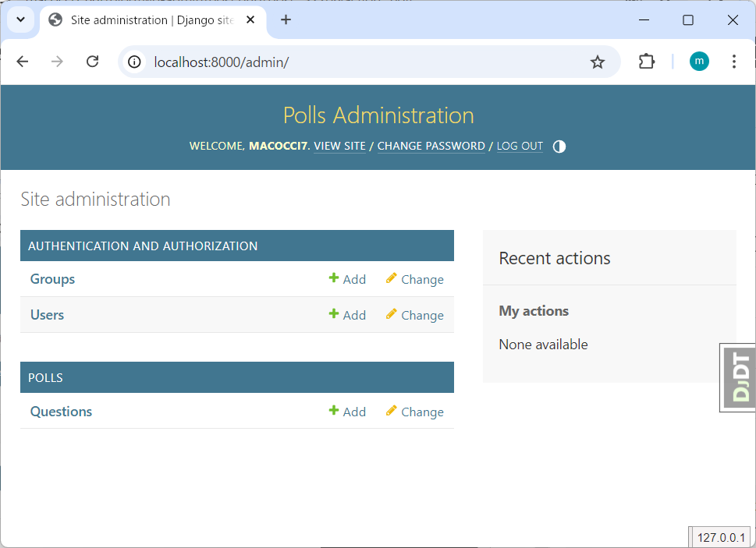Open the Change Password link
This screenshot has width=756, height=548.
click(431, 146)
